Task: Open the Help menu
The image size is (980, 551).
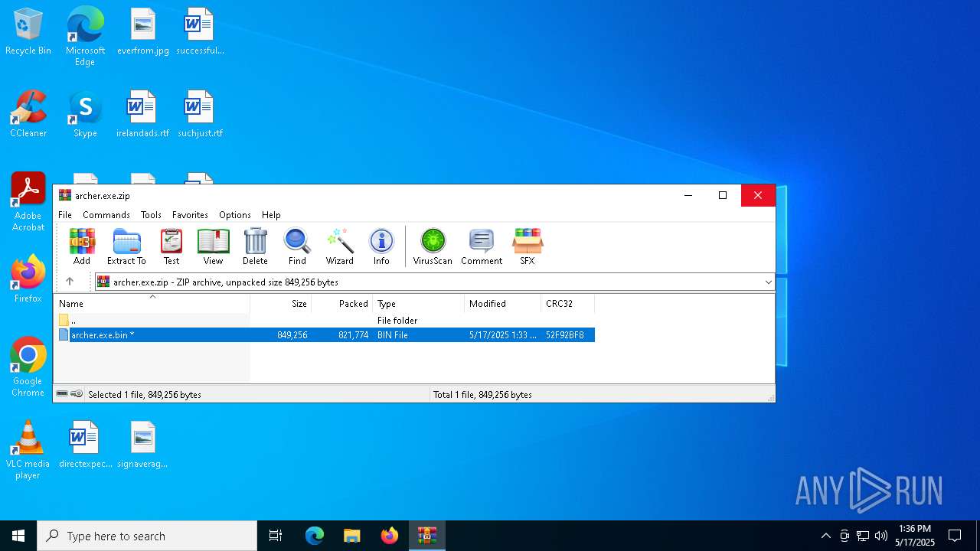Action: (271, 215)
